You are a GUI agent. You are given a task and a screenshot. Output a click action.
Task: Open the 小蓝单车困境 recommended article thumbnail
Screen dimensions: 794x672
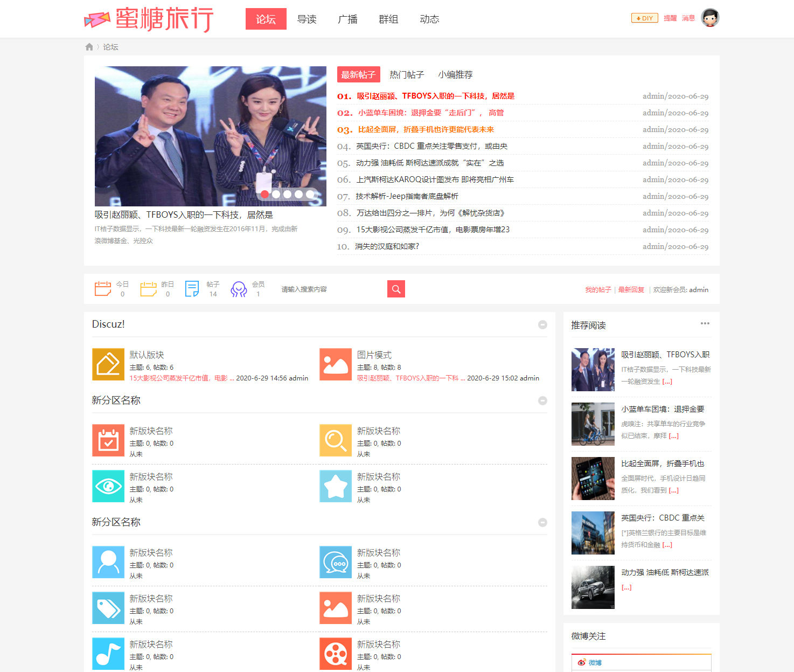[593, 424]
